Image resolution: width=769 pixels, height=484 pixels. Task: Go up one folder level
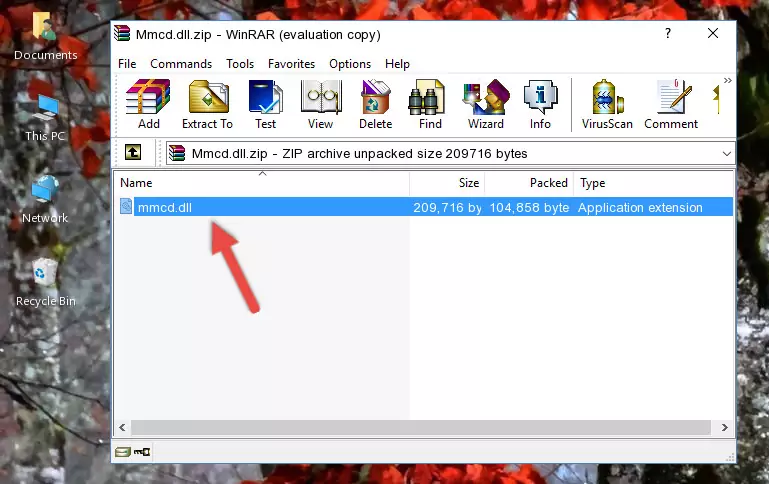point(133,153)
